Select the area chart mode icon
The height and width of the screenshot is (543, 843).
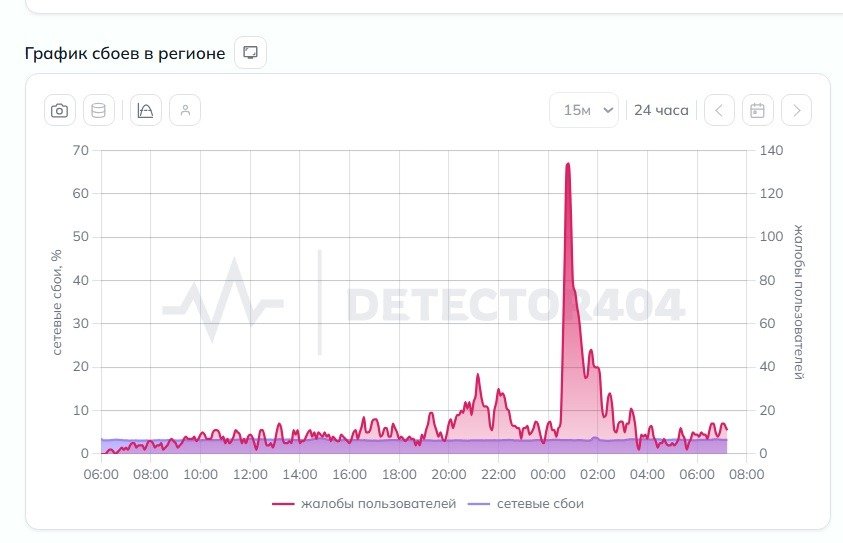(x=146, y=110)
